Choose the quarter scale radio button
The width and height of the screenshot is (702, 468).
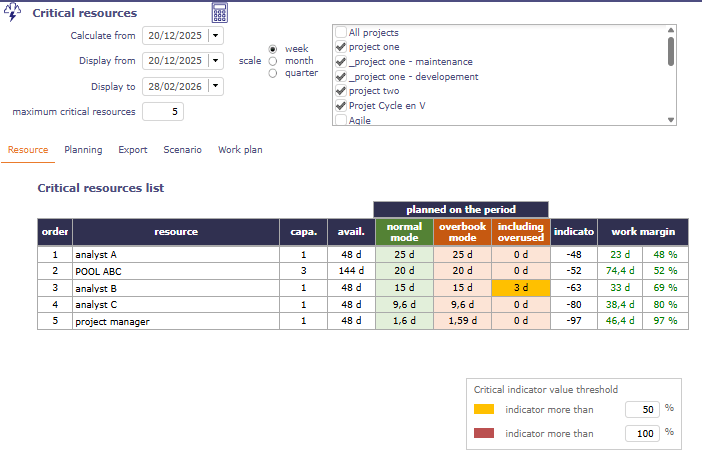[x=273, y=72]
